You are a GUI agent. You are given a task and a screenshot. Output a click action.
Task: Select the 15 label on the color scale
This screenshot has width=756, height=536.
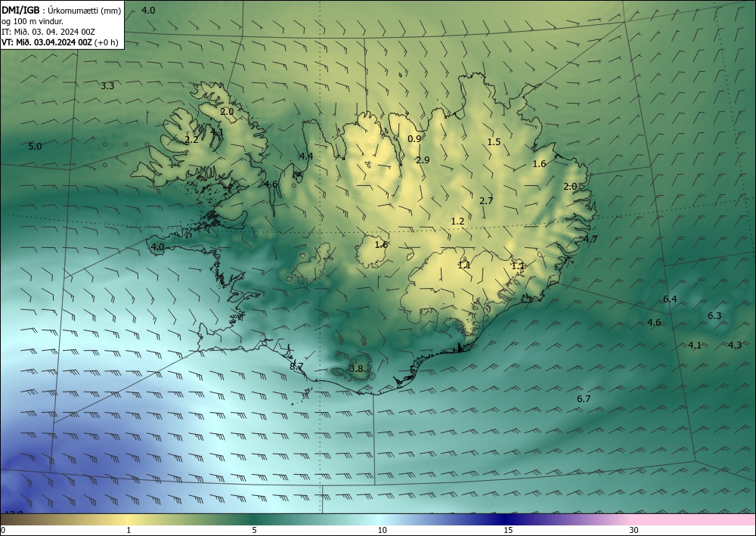[x=508, y=531]
